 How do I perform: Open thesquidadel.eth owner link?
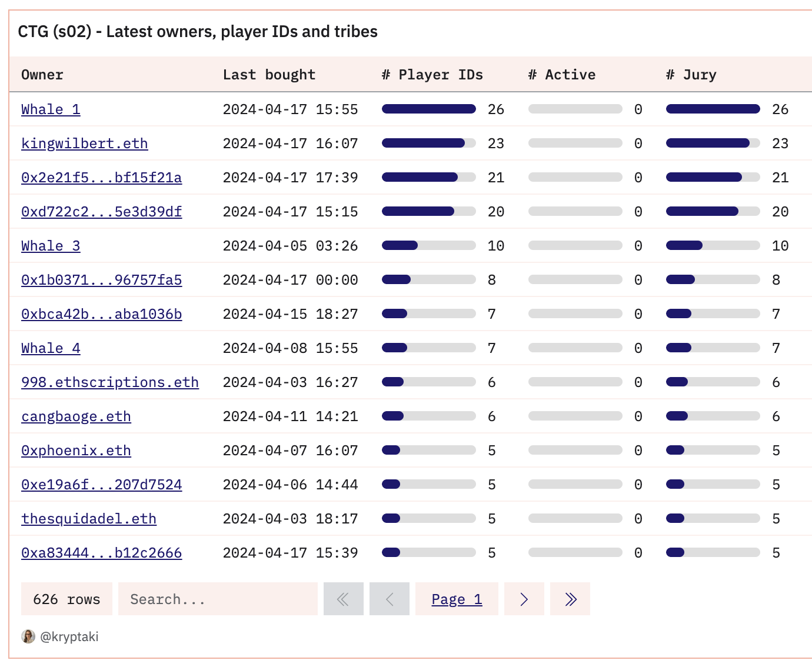click(x=89, y=519)
